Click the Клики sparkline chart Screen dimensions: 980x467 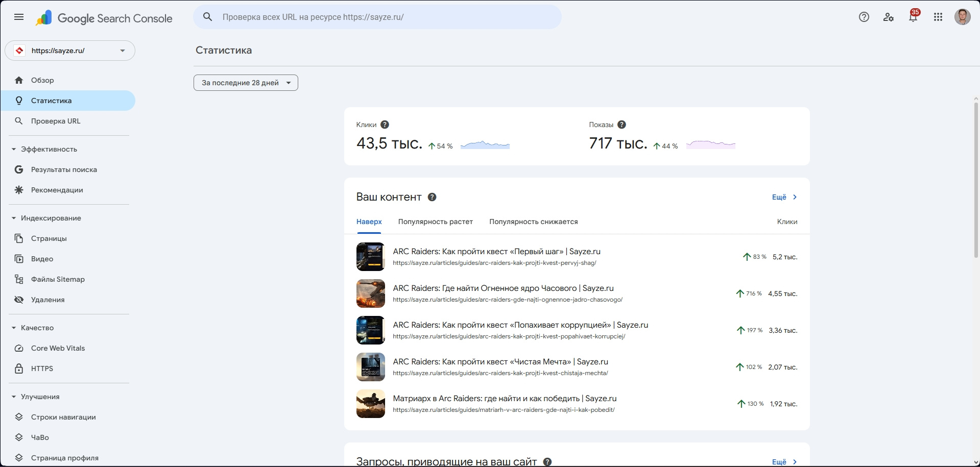tap(485, 145)
